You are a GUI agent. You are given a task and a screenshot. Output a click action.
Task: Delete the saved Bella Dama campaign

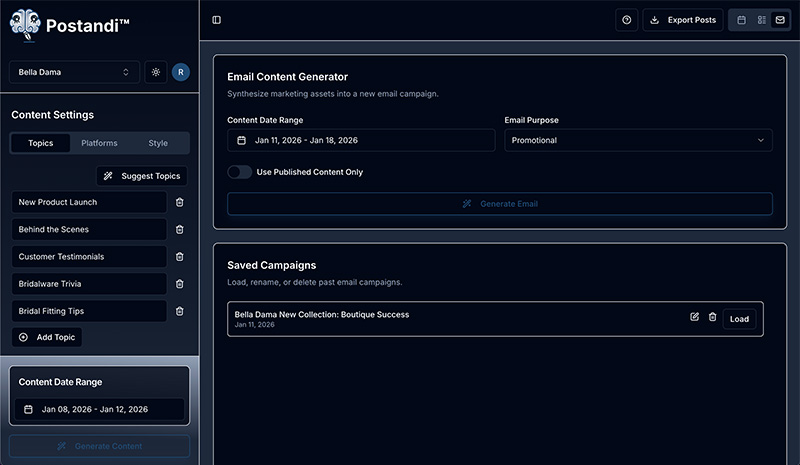coord(713,318)
